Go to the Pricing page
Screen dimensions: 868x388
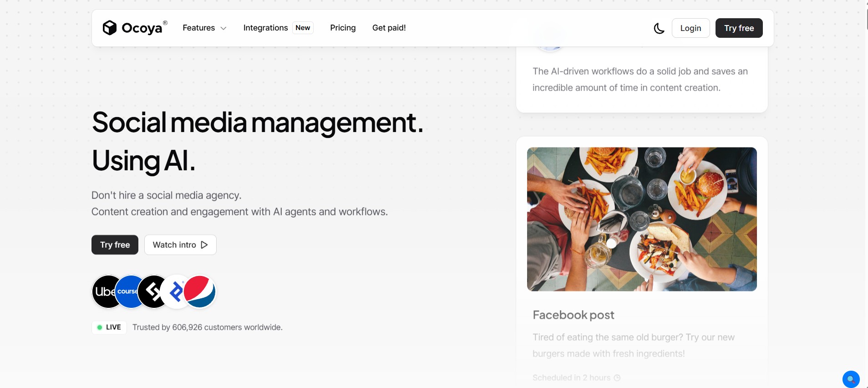[x=343, y=28]
